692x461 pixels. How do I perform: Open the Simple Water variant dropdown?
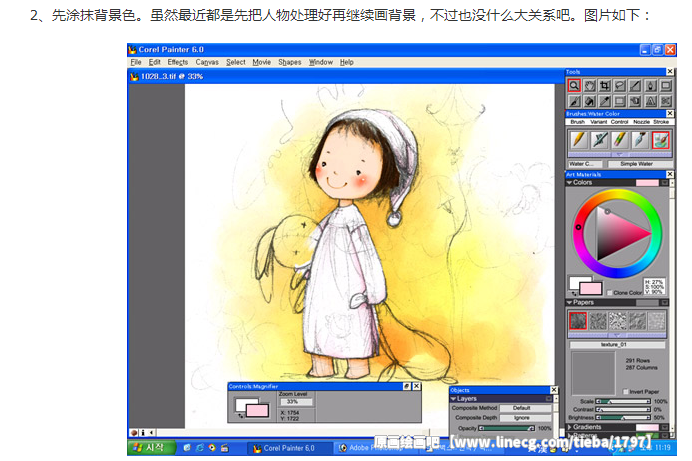[640, 164]
